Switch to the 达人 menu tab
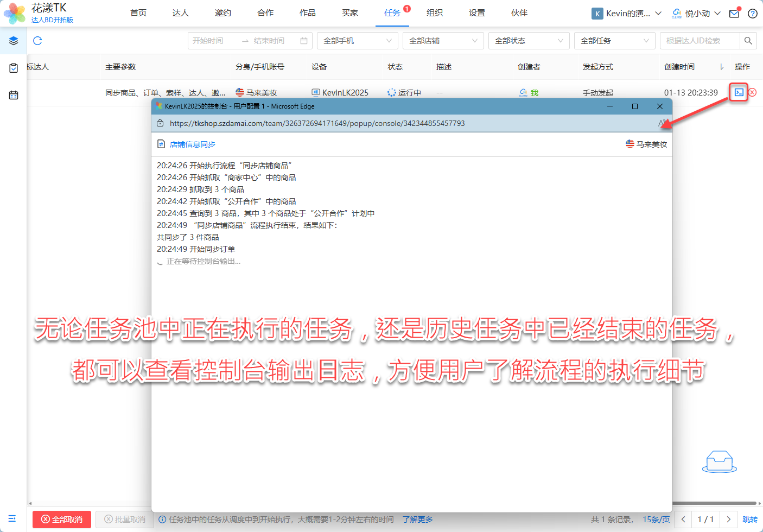The width and height of the screenshot is (763, 532). [x=180, y=13]
